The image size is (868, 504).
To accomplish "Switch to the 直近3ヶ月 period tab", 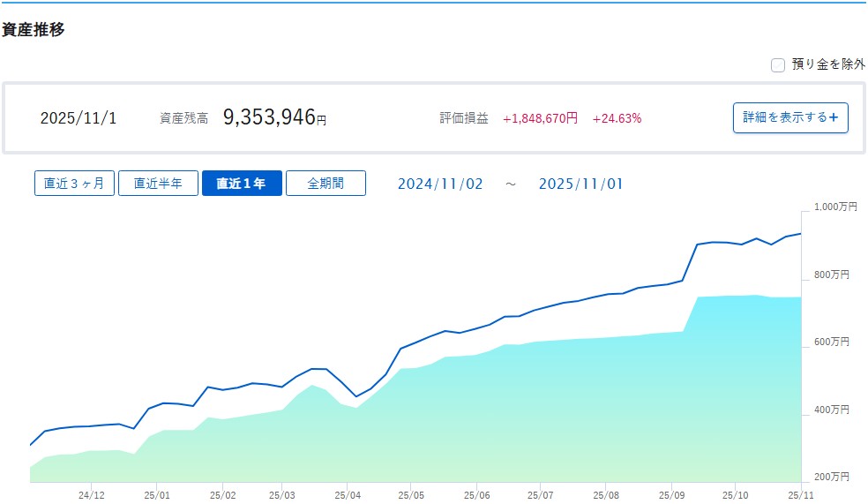I will tap(74, 184).
